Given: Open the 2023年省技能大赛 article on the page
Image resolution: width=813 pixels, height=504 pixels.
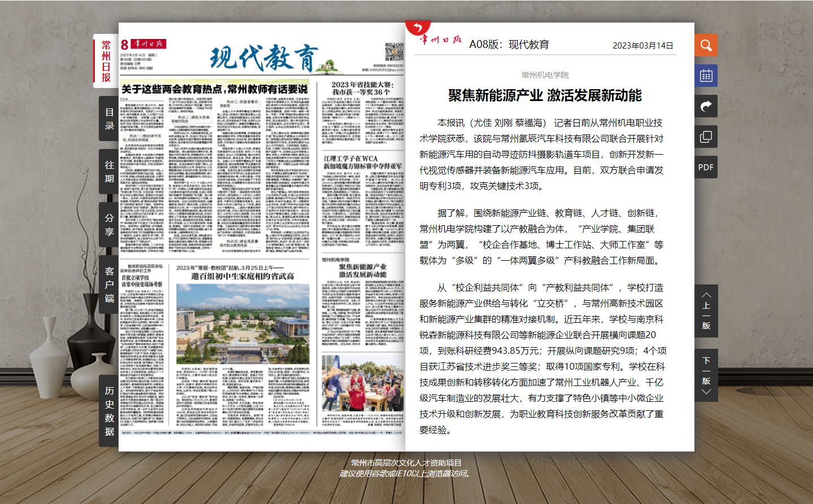Looking at the screenshot, I should pos(361,88).
